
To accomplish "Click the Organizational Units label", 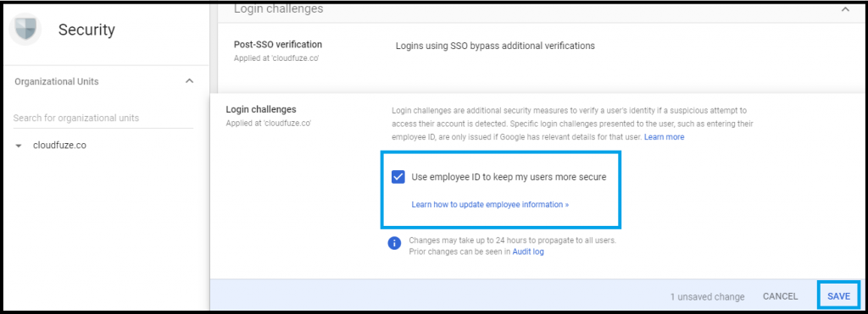I will [x=57, y=81].
